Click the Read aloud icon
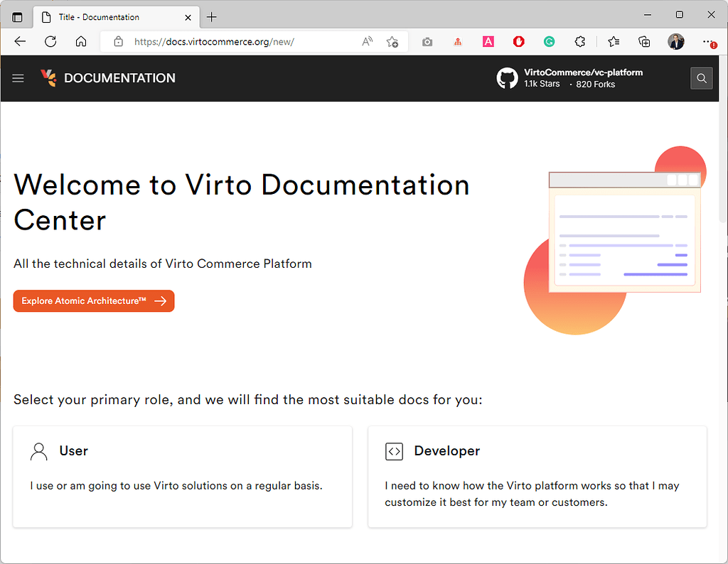Screen dimensions: 728x564 (366, 42)
